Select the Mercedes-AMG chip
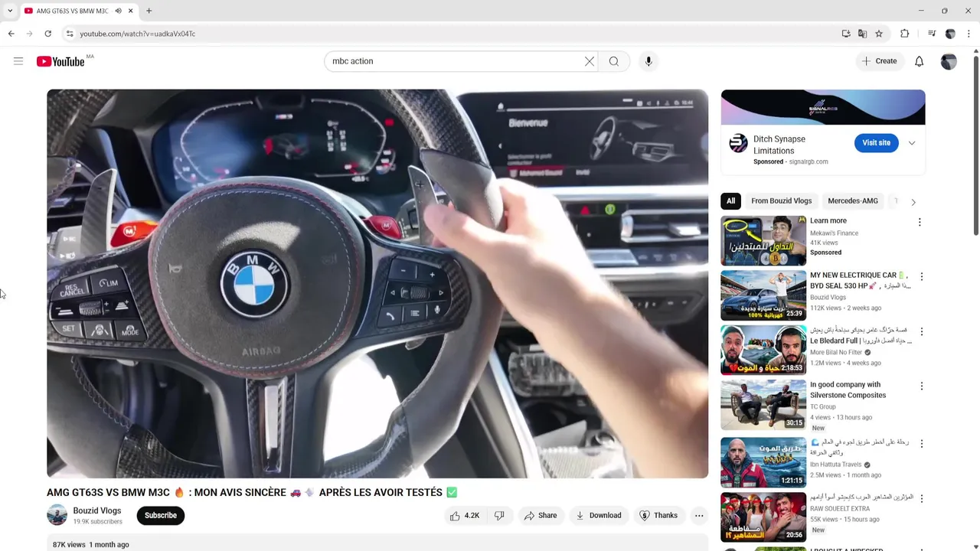 pos(853,201)
